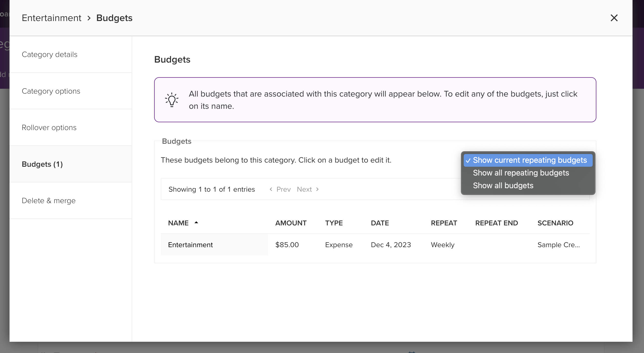Sort table by AMOUNT column
Image resolution: width=644 pixels, height=353 pixels.
tap(291, 223)
